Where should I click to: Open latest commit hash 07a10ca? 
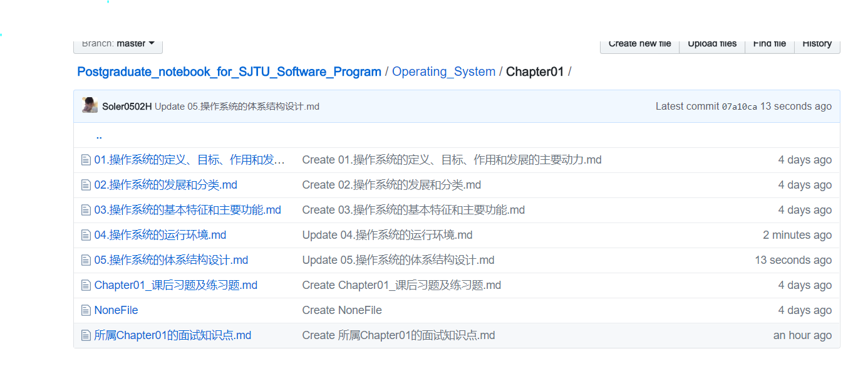coord(739,107)
